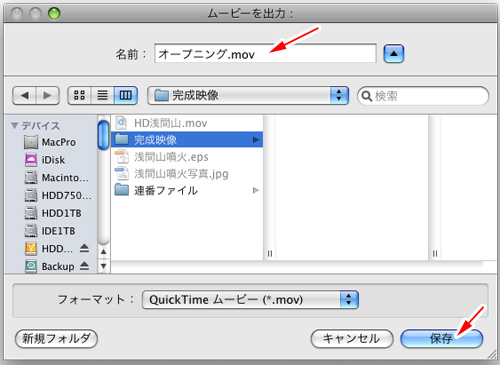Screen dimensions: 500x365
Task: Click the MacPro computer icon
Action: coord(31,142)
